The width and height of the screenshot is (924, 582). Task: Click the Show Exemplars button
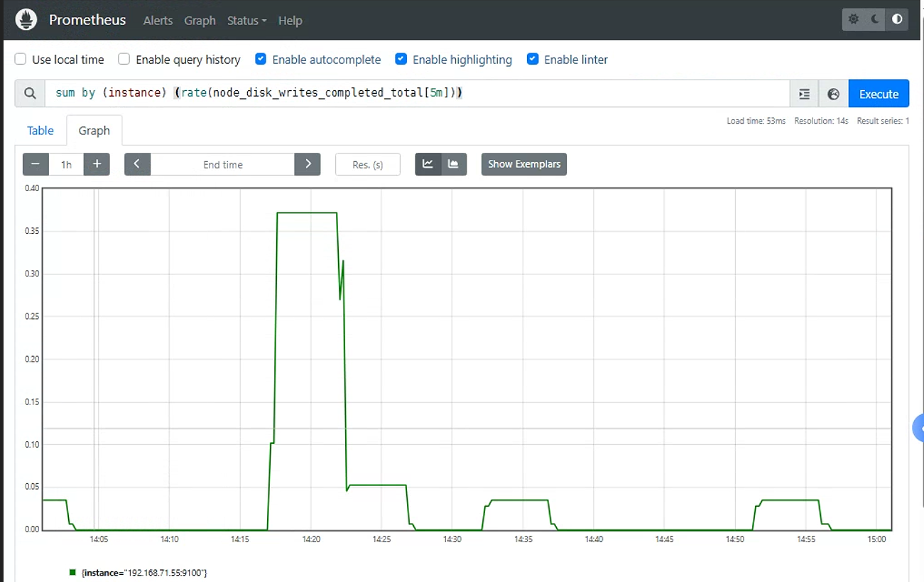coord(524,164)
